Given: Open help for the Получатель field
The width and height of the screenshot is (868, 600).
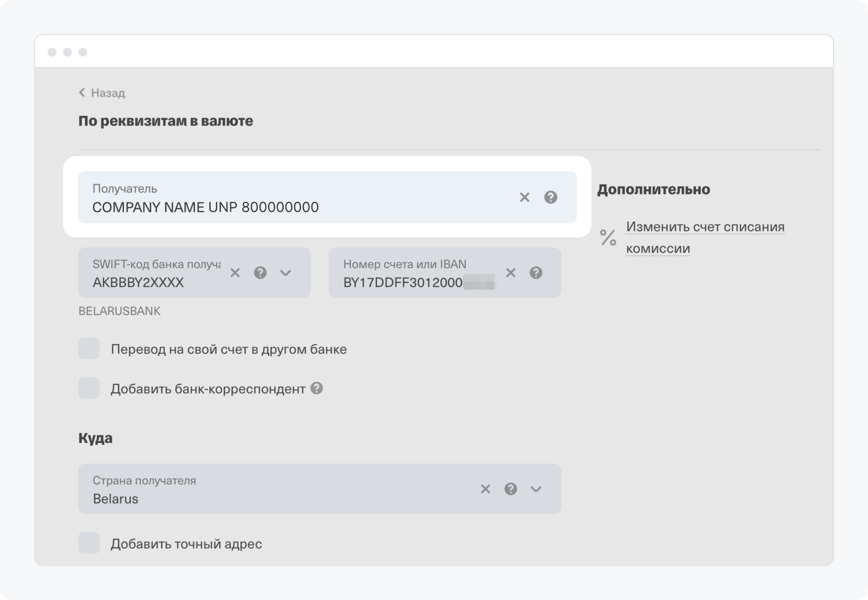Looking at the screenshot, I should 550,197.
